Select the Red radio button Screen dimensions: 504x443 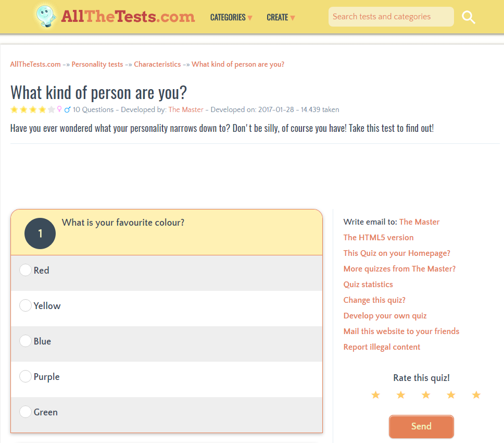26,270
